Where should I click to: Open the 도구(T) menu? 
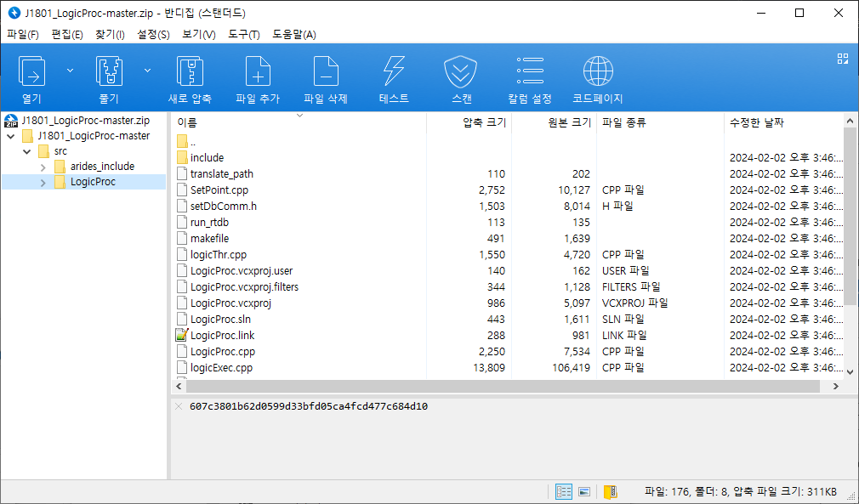pyautogui.click(x=244, y=34)
